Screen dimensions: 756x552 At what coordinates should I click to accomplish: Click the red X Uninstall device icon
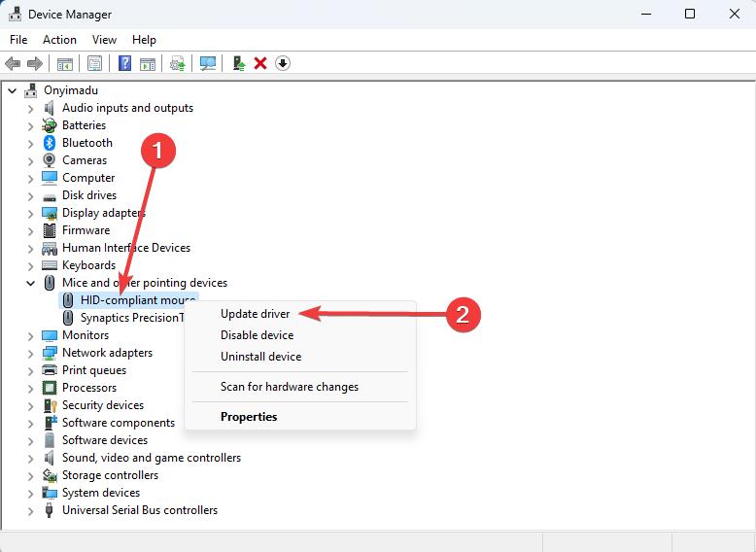(260, 63)
